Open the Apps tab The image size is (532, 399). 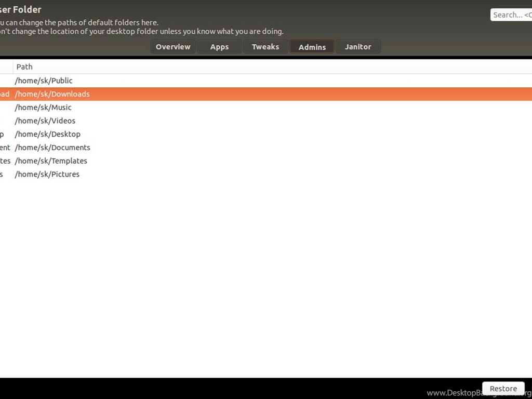pos(219,47)
